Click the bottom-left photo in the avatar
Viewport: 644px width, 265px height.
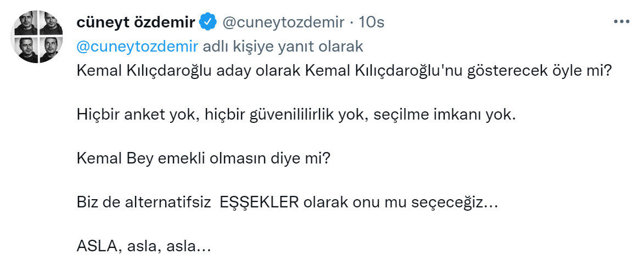[25, 49]
